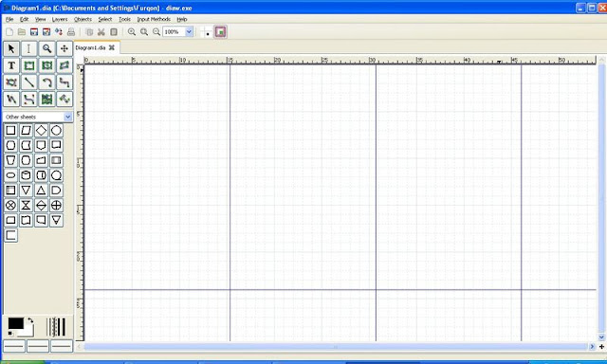Open the Layers menu

pos(60,19)
